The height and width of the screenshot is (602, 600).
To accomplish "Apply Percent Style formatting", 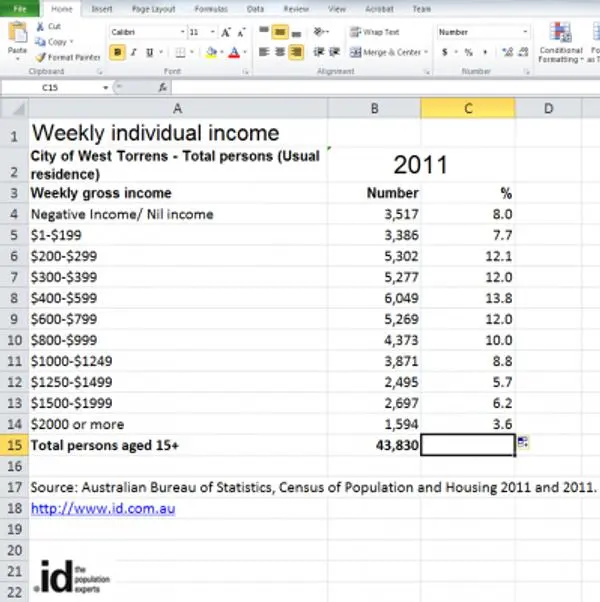I will (x=469, y=52).
